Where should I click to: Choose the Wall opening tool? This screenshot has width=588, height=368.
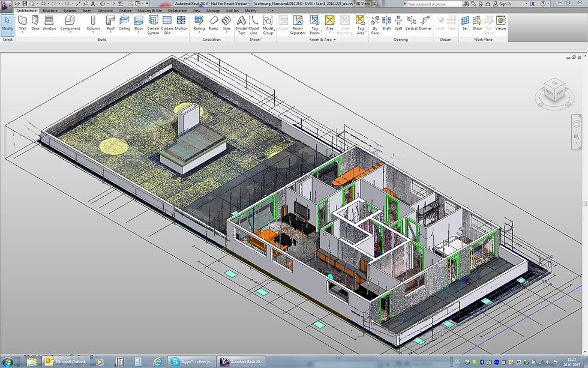coord(398,23)
